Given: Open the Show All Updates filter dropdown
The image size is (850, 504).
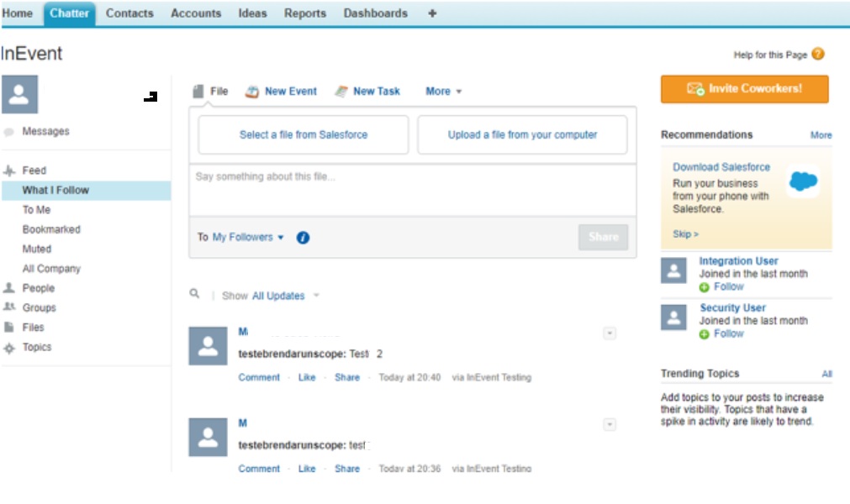Looking at the screenshot, I should (286, 296).
